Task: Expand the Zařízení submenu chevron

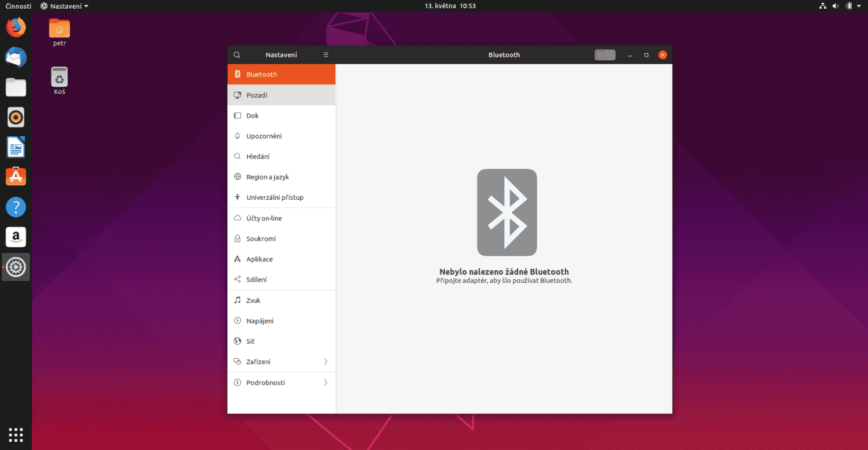Action: point(325,362)
